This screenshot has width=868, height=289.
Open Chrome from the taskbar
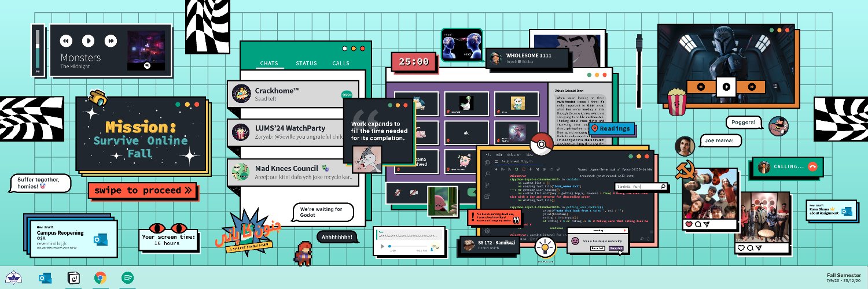[x=100, y=278]
